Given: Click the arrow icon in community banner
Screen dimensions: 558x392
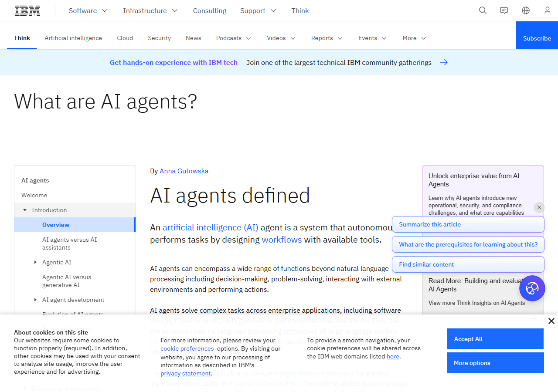Looking at the screenshot, I should pyautogui.click(x=444, y=62).
